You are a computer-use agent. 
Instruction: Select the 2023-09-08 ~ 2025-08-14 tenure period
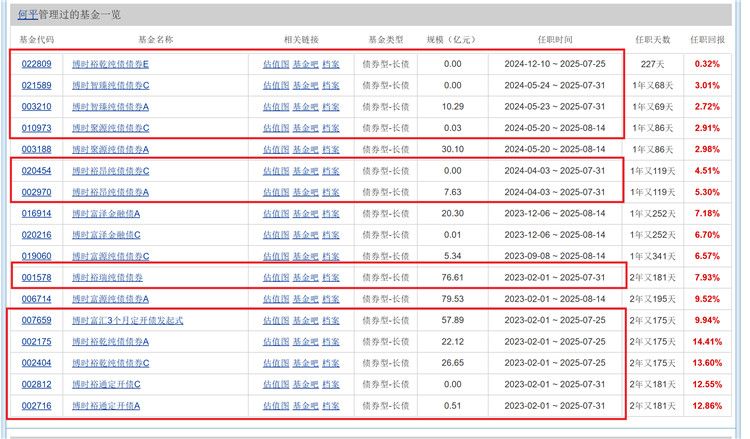pyautogui.click(x=555, y=256)
